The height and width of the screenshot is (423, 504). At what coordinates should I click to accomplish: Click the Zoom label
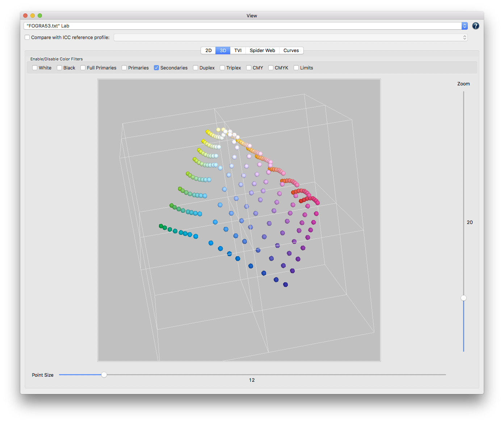463,84
